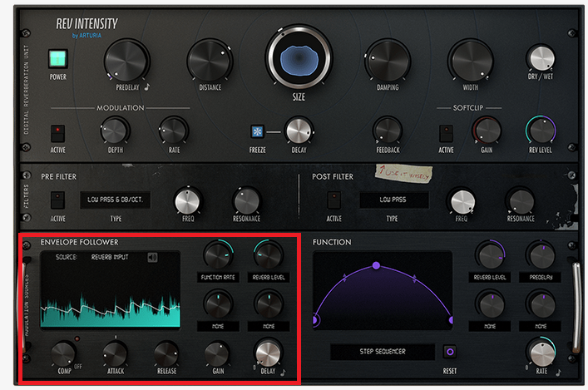Click the PRE FILTER FREQ knob
The image size is (588, 390).
click(187, 201)
